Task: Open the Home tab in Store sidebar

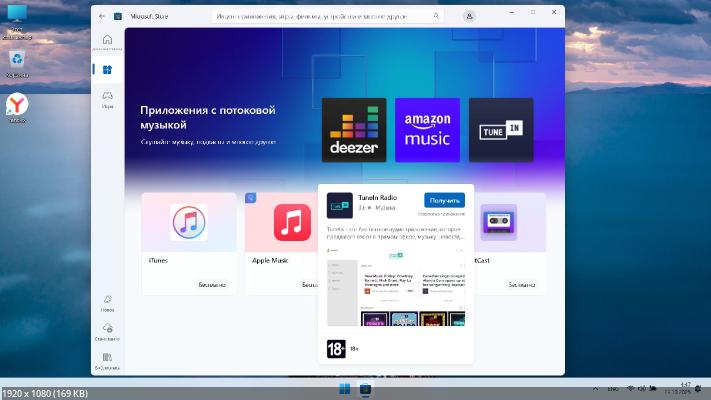Action: (x=107, y=40)
